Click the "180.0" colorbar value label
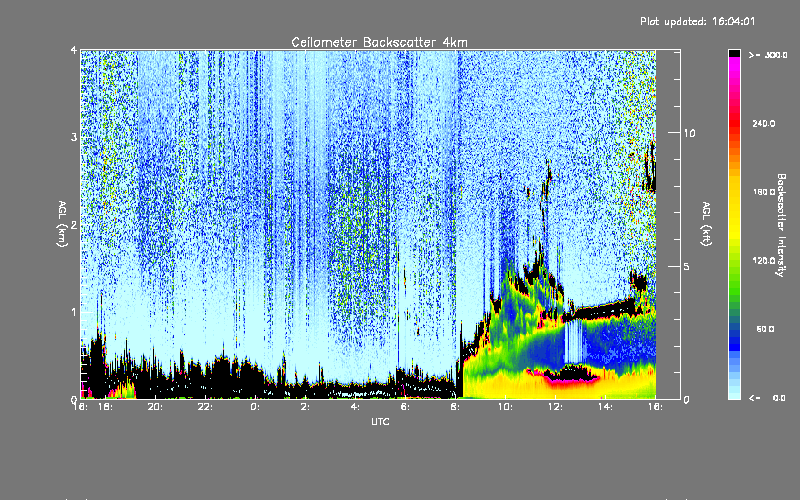 [764, 192]
